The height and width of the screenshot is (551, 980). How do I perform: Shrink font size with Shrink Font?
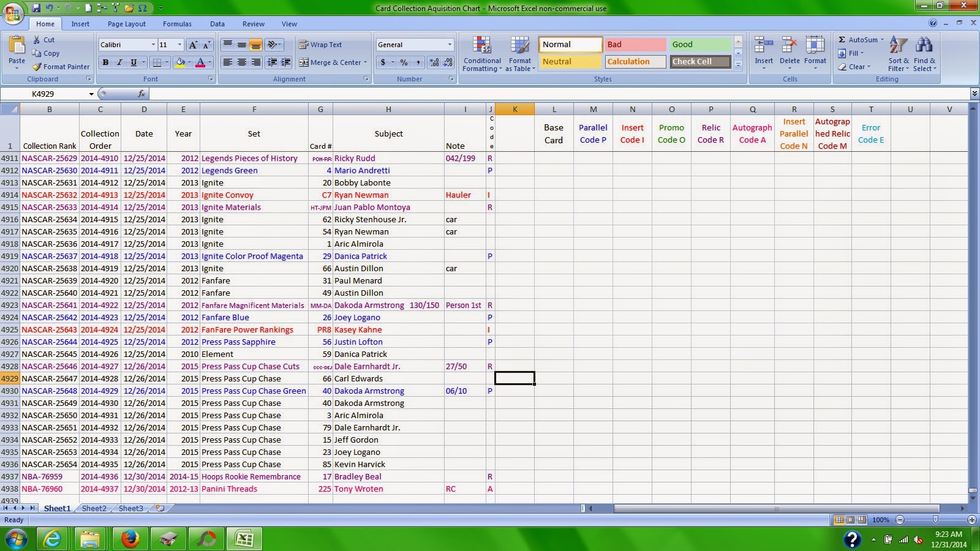click(x=206, y=45)
